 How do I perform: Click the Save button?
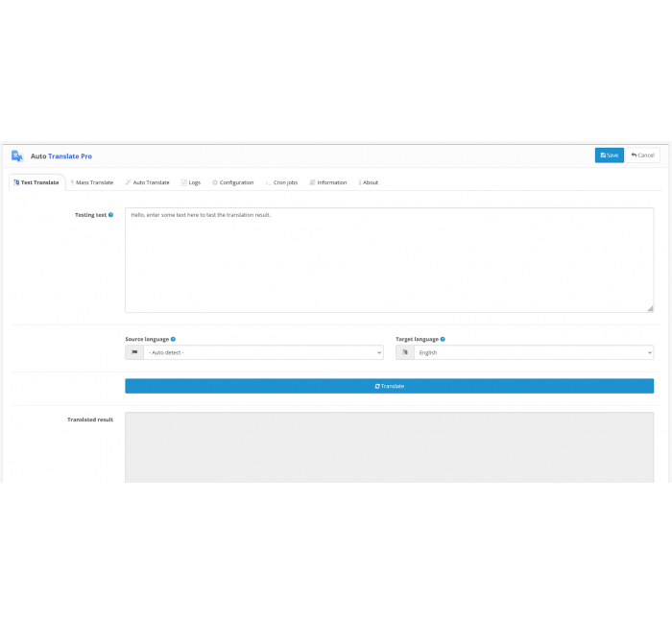coord(609,156)
